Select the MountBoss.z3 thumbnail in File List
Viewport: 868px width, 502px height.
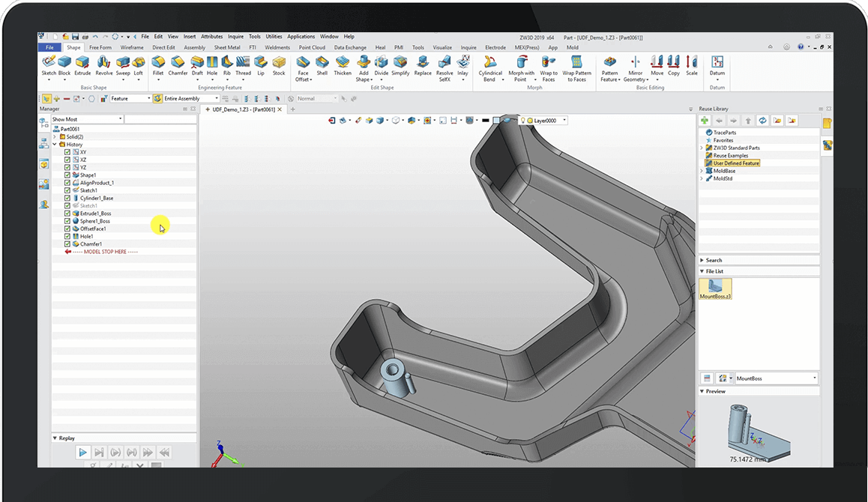coord(715,289)
